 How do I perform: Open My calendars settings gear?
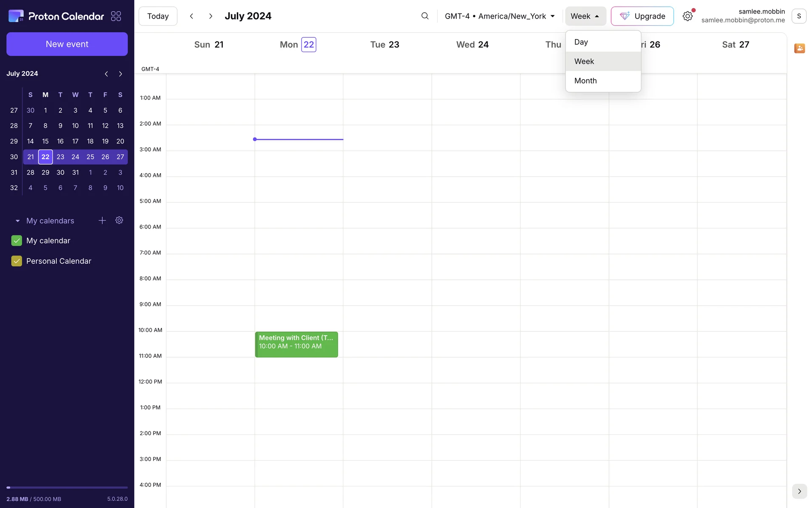click(x=119, y=221)
